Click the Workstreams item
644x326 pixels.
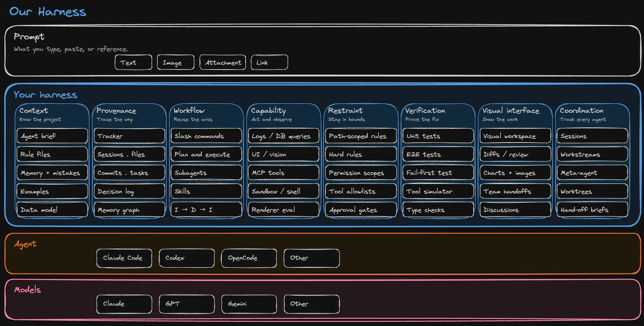(592, 154)
